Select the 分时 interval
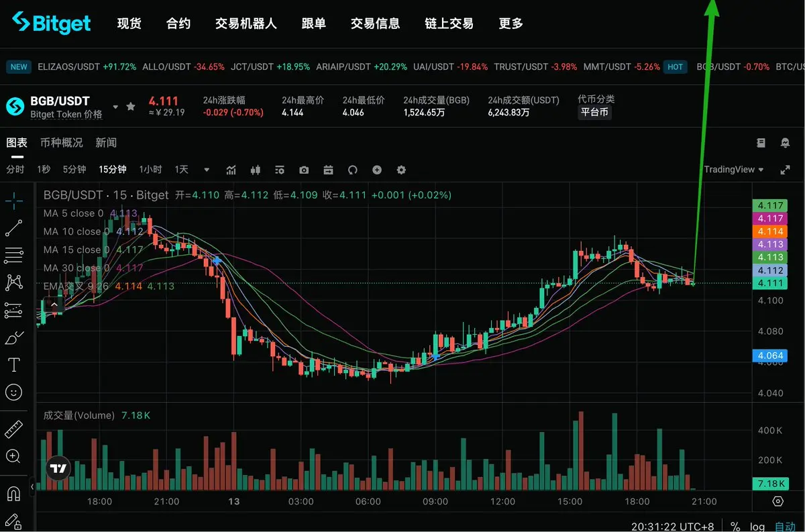 [15, 170]
